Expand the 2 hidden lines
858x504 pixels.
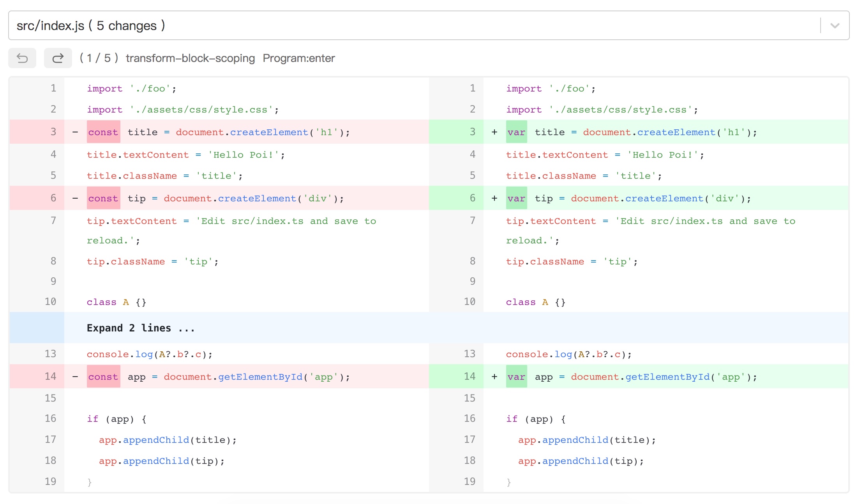coord(140,328)
